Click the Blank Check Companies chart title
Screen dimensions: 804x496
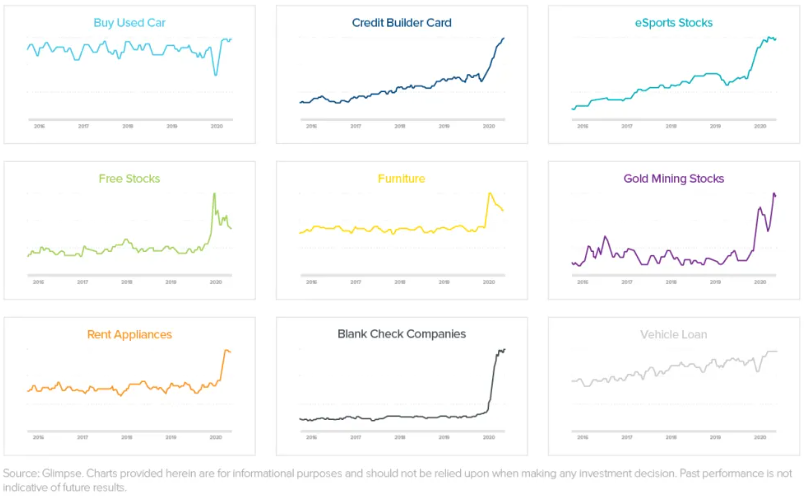click(401, 334)
